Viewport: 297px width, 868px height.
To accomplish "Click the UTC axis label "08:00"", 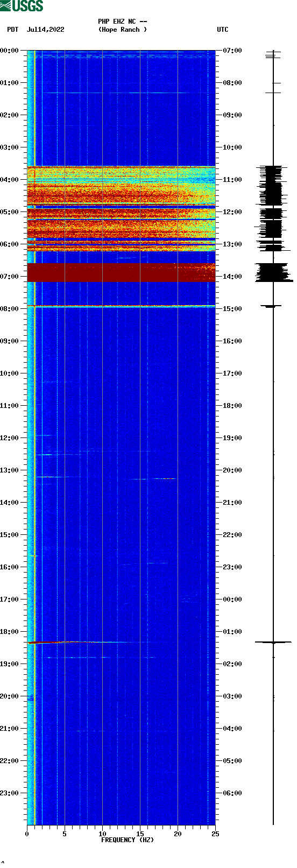I will pos(232,83).
